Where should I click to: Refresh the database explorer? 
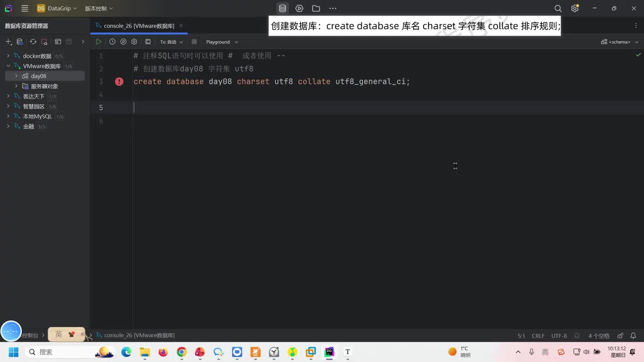[x=33, y=42]
